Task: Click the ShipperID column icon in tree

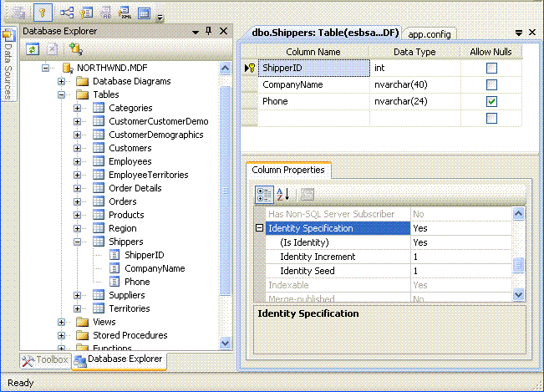Action: tap(114, 255)
